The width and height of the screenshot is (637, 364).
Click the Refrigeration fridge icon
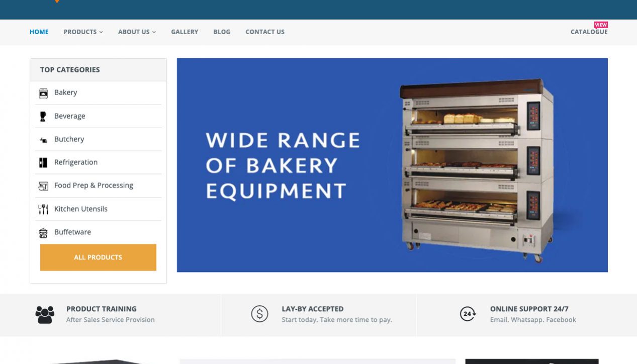click(x=43, y=162)
